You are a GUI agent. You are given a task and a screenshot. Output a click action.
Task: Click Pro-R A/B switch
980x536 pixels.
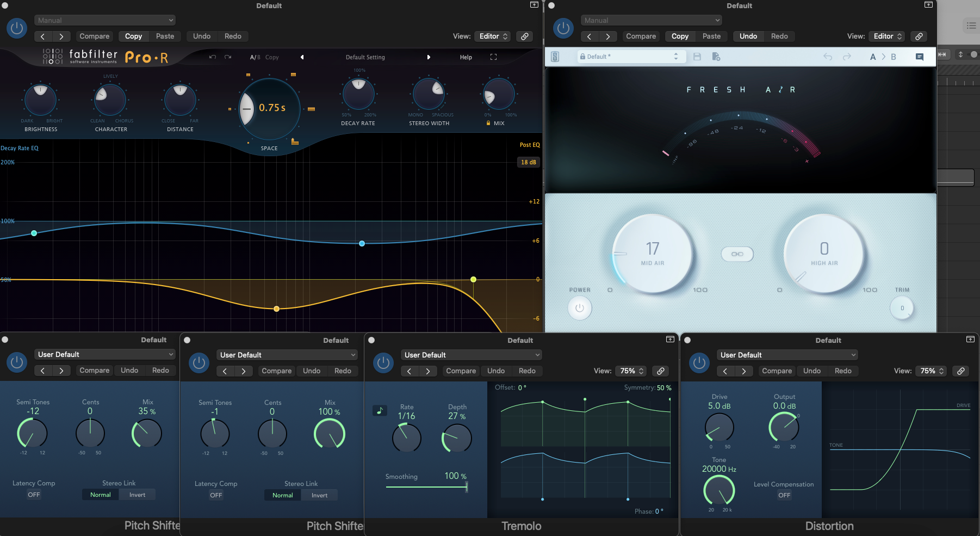click(255, 57)
